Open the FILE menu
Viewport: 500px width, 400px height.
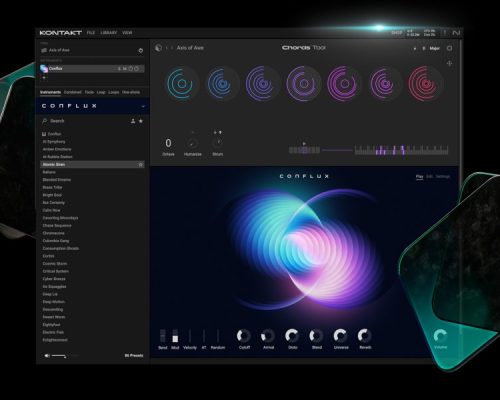pos(91,33)
